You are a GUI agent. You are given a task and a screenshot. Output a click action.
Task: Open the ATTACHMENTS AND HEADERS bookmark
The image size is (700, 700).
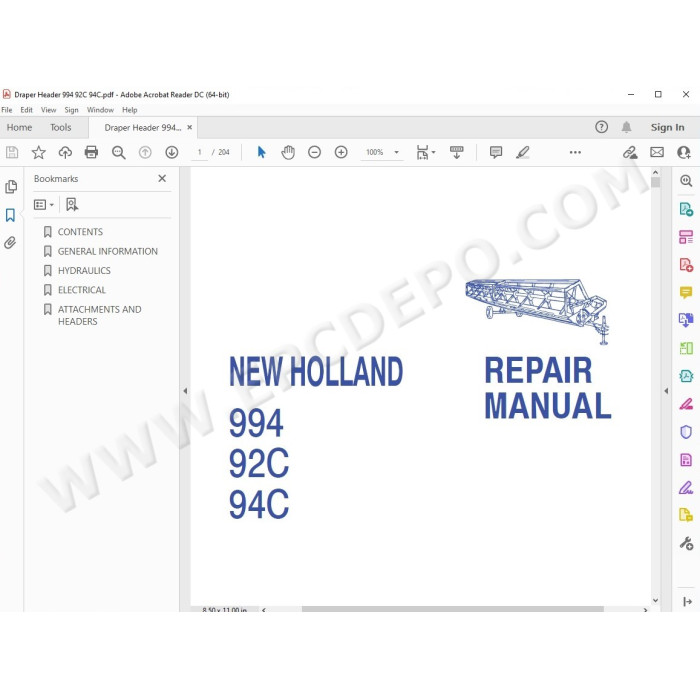coord(100,315)
